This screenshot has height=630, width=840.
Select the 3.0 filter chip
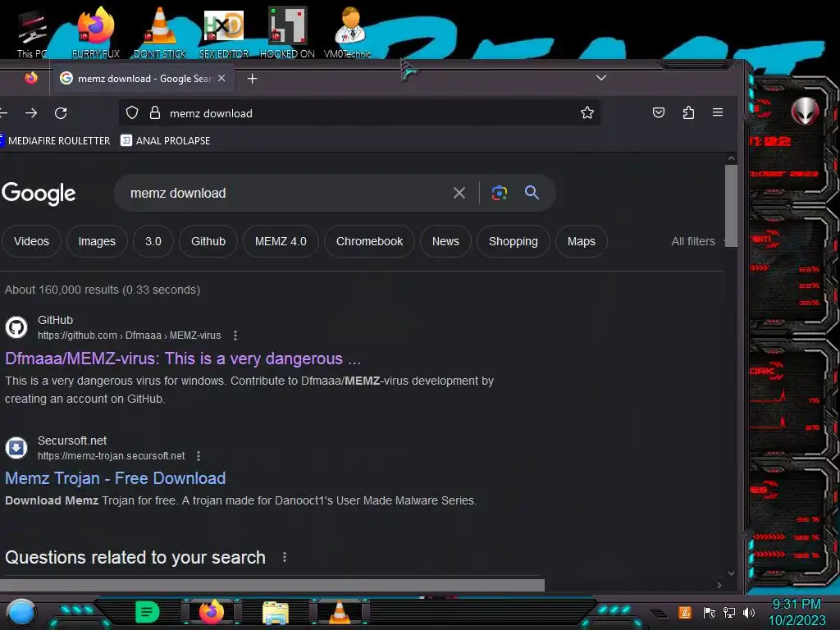tap(153, 242)
